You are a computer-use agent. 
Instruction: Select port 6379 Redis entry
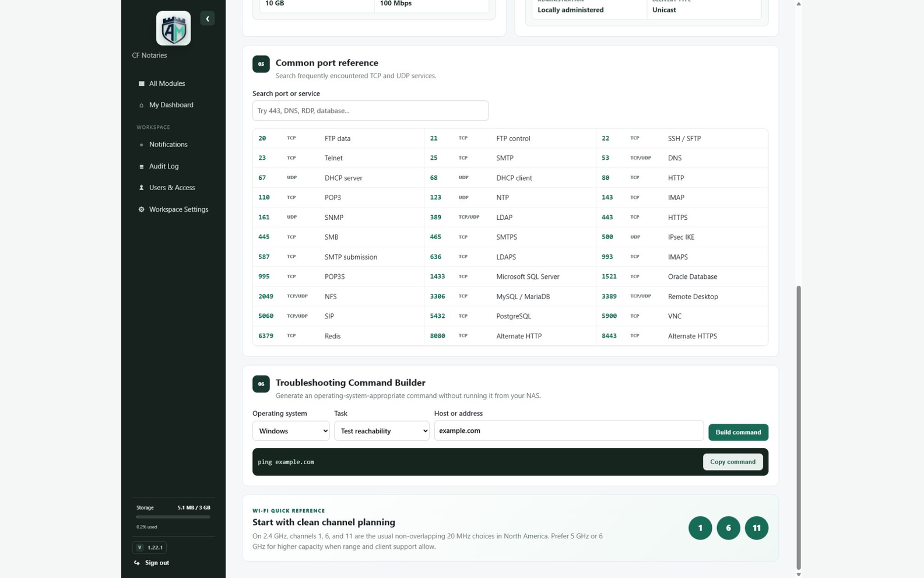pos(339,336)
